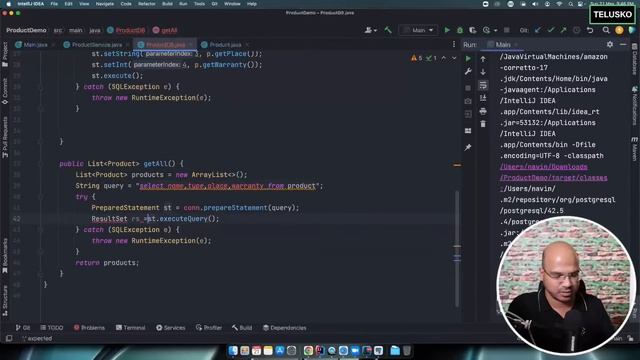
Task: Open the Build tool window
Action: (x=242, y=328)
